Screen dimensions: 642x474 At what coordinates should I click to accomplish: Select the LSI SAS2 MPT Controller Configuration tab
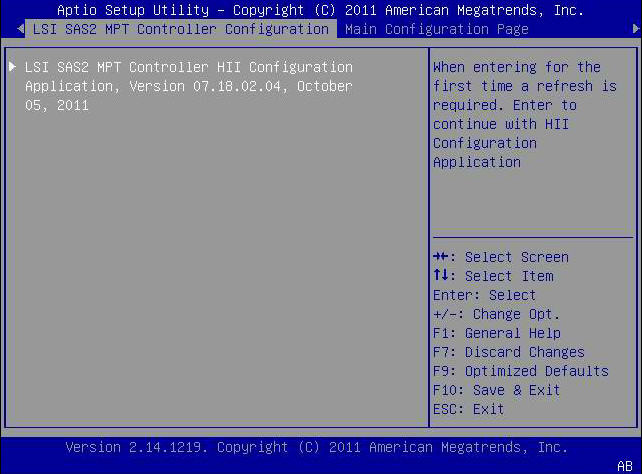point(181,29)
